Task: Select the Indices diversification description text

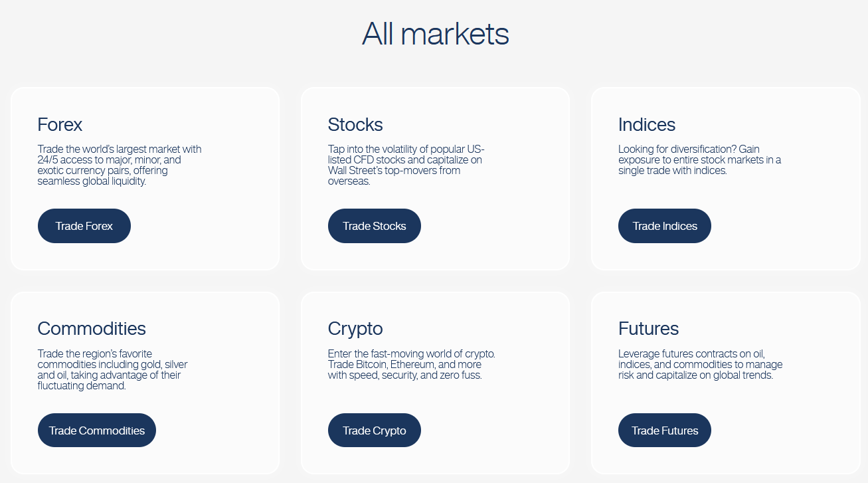Action: point(699,159)
